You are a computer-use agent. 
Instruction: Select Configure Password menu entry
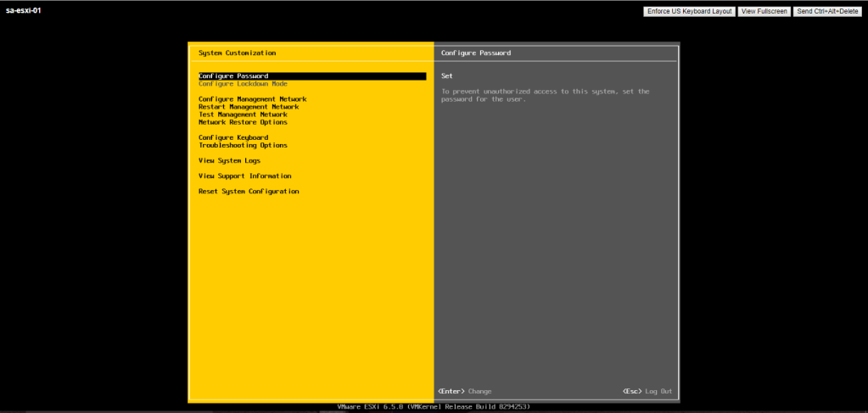point(233,76)
